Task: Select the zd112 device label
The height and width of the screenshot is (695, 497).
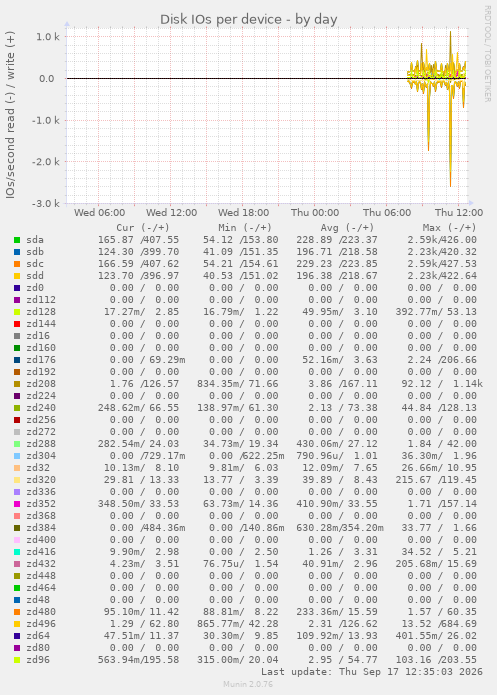Action: [x=41, y=300]
